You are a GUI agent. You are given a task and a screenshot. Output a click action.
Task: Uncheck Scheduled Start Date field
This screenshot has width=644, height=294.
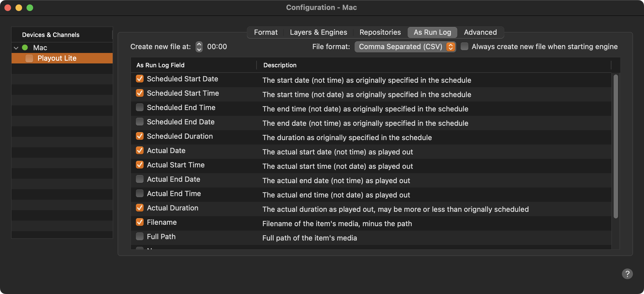[140, 79]
